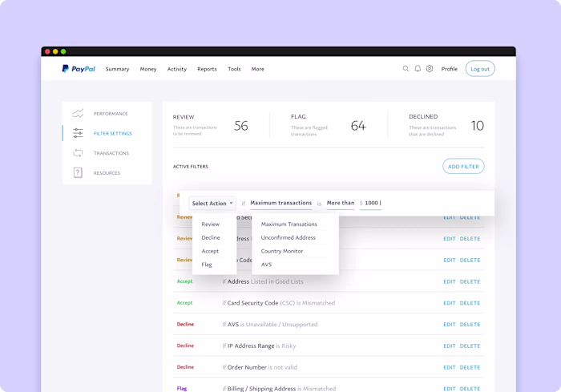Viewport: 561px width, 392px height.
Task: Choose Maximum Transations option
Action: [x=289, y=224]
